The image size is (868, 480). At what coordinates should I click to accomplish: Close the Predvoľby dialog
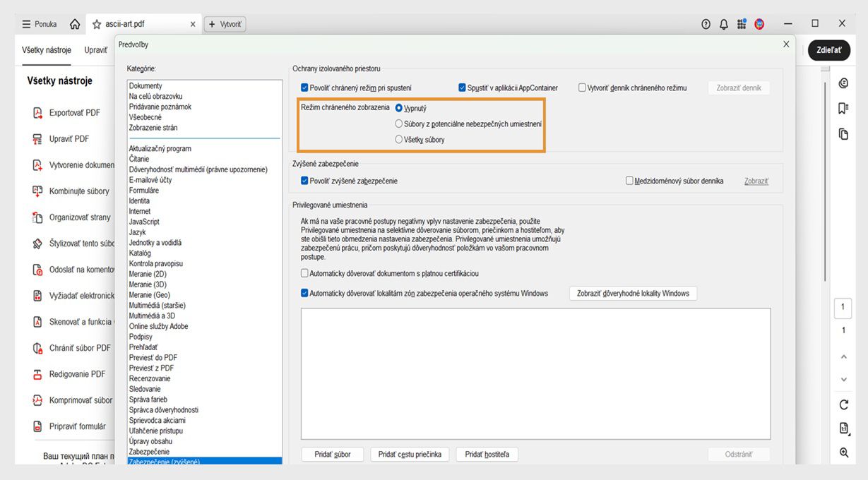tap(786, 44)
